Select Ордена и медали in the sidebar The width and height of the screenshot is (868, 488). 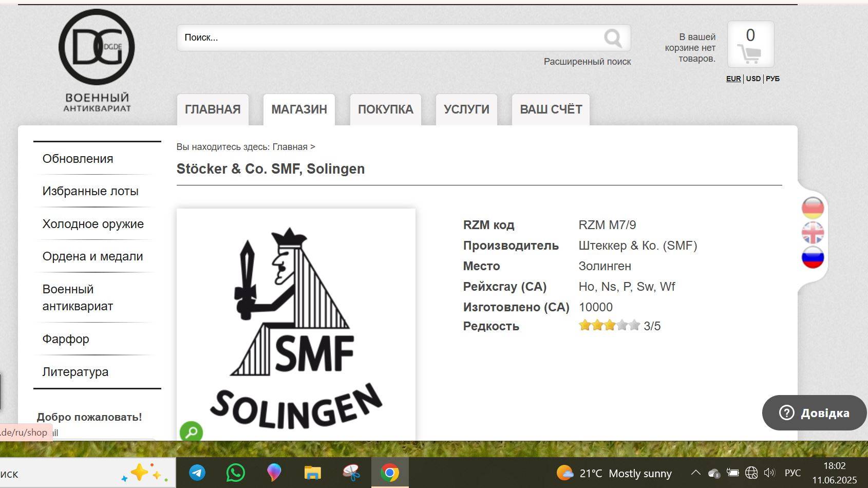92,256
